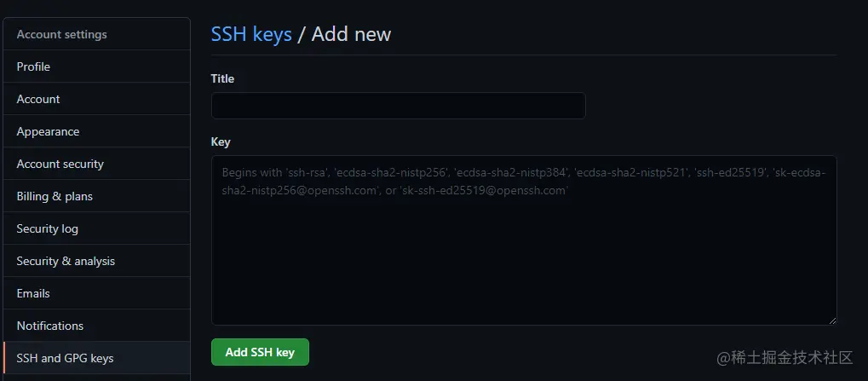Select Appearance in the sidebar
The image size is (868, 381).
click(48, 131)
